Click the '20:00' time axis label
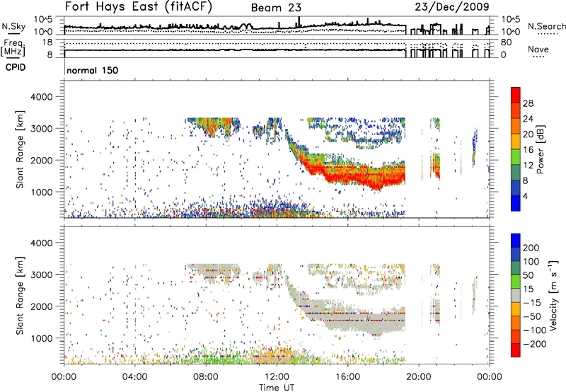This screenshot has width=566, height=392. (x=418, y=377)
